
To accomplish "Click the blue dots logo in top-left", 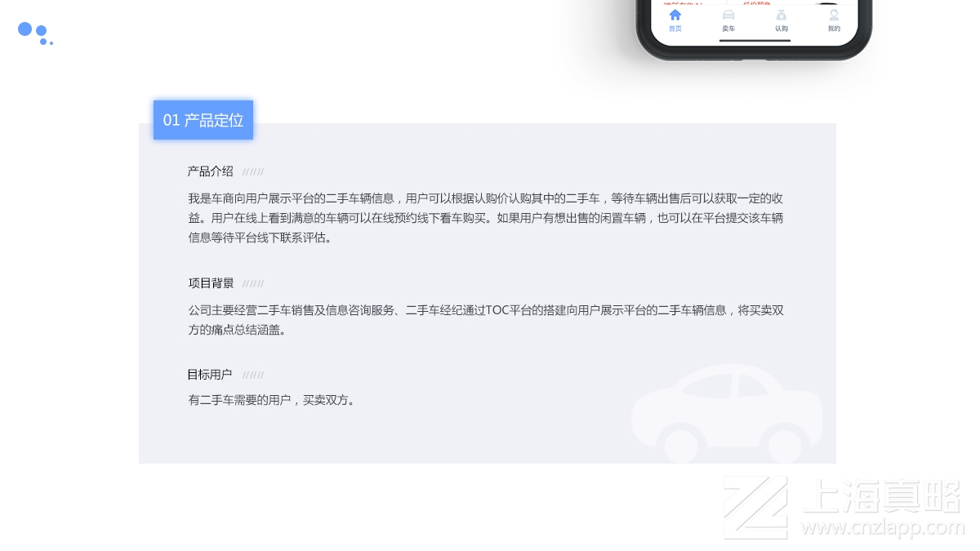I will [34, 33].
